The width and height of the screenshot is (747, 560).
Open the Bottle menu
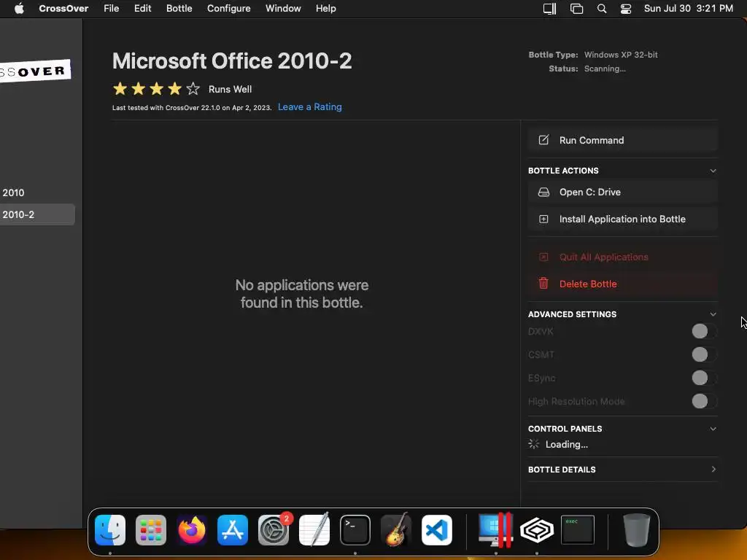click(179, 9)
